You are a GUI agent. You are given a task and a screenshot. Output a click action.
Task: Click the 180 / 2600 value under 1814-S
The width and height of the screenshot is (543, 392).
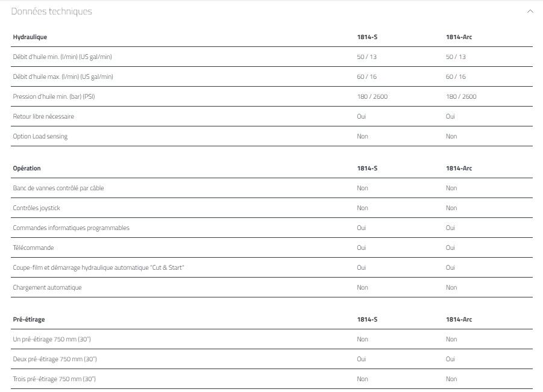pos(372,97)
